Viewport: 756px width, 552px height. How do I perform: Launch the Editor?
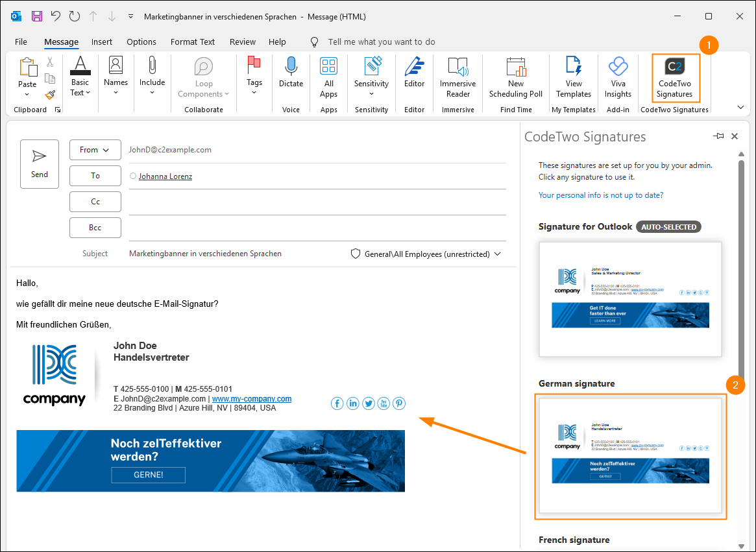tap(414, 72)
